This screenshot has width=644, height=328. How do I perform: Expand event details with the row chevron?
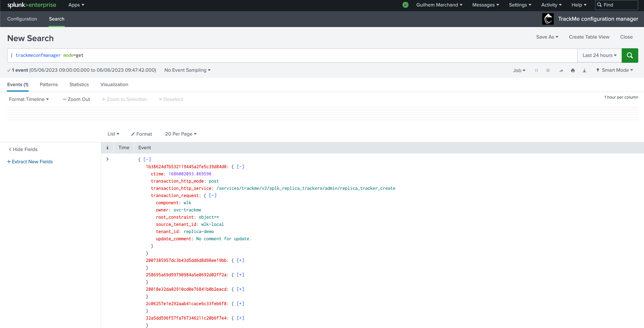108,159
